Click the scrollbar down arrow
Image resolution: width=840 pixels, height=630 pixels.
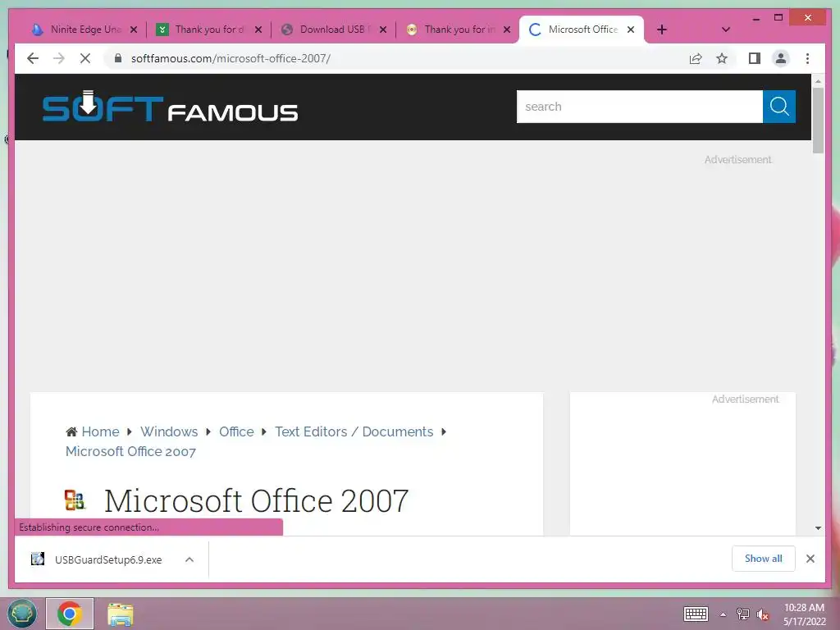818,528
